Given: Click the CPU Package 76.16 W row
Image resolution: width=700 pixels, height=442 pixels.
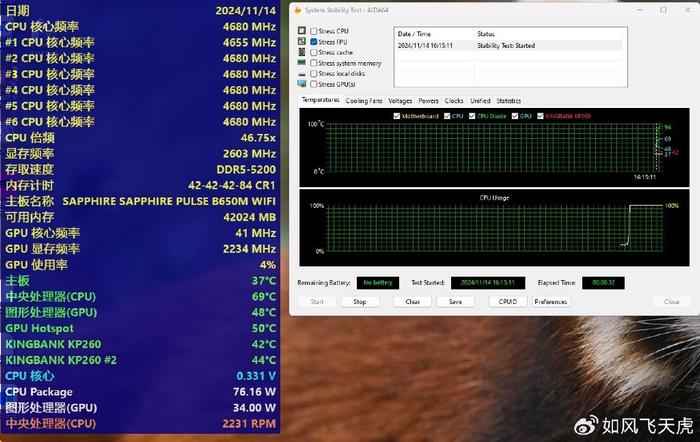Looking at the screenshot, I should 140,392.
